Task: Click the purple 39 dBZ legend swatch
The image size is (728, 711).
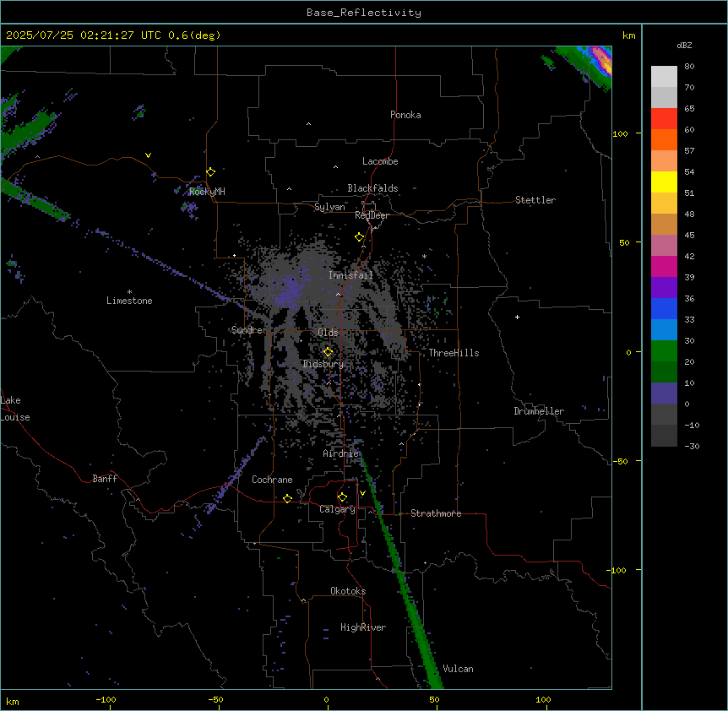Action: [x=664, y=288]
